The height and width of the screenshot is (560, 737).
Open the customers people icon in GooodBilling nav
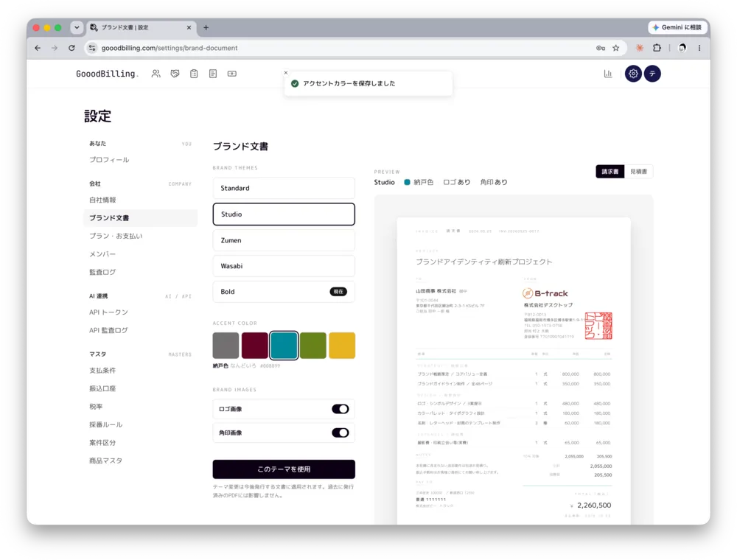156,74
